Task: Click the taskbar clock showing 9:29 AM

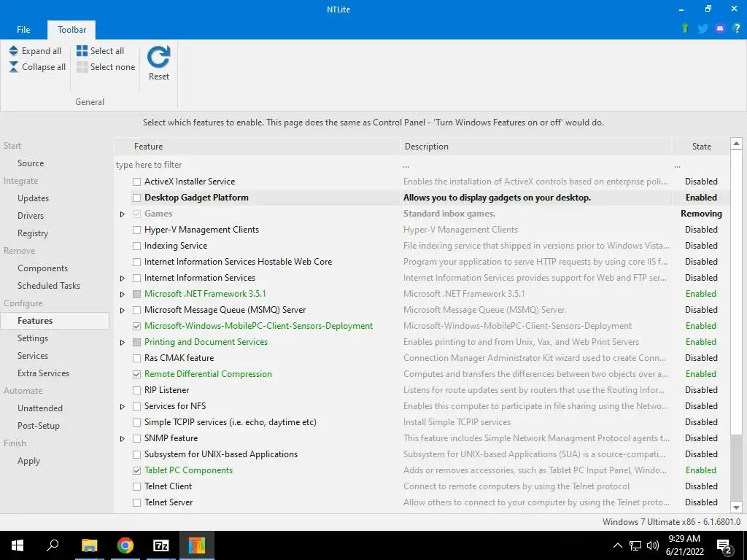Action: pos(684,545)
